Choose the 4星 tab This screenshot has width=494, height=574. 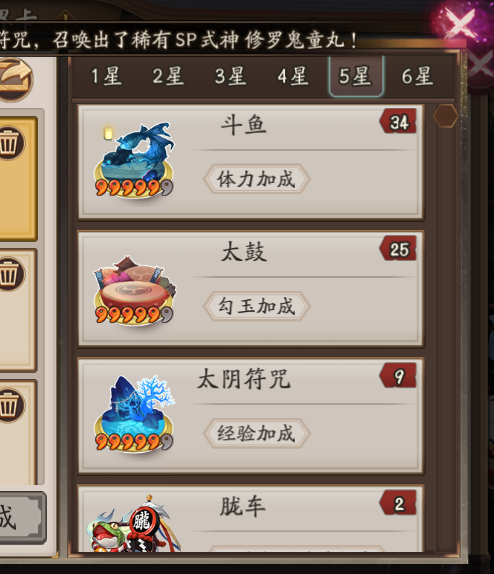(x=293, y=77)
